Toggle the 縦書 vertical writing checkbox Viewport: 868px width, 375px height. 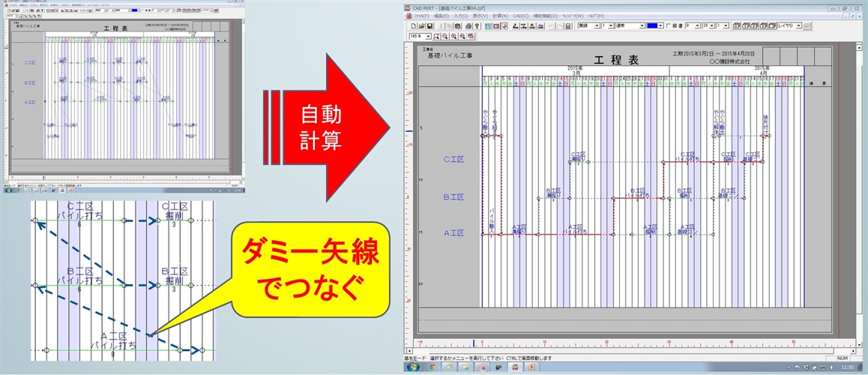click(x=668, y=25)
